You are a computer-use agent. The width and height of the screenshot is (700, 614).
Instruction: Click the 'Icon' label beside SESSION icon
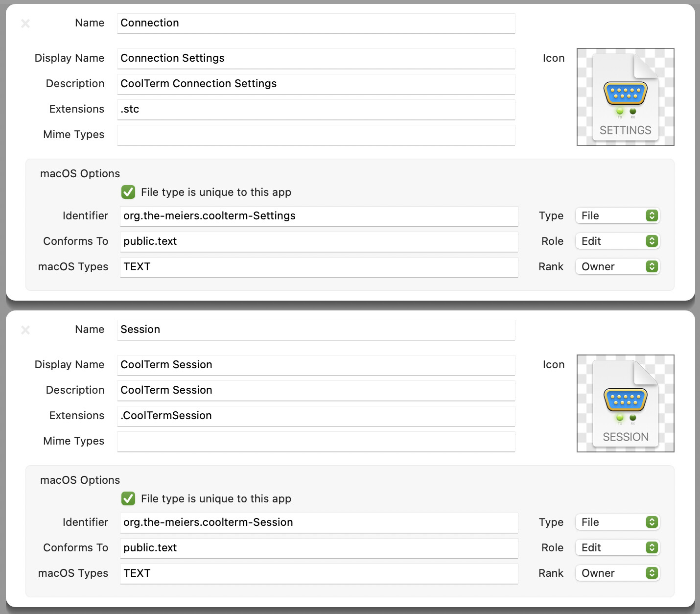[x=554, y=365]
